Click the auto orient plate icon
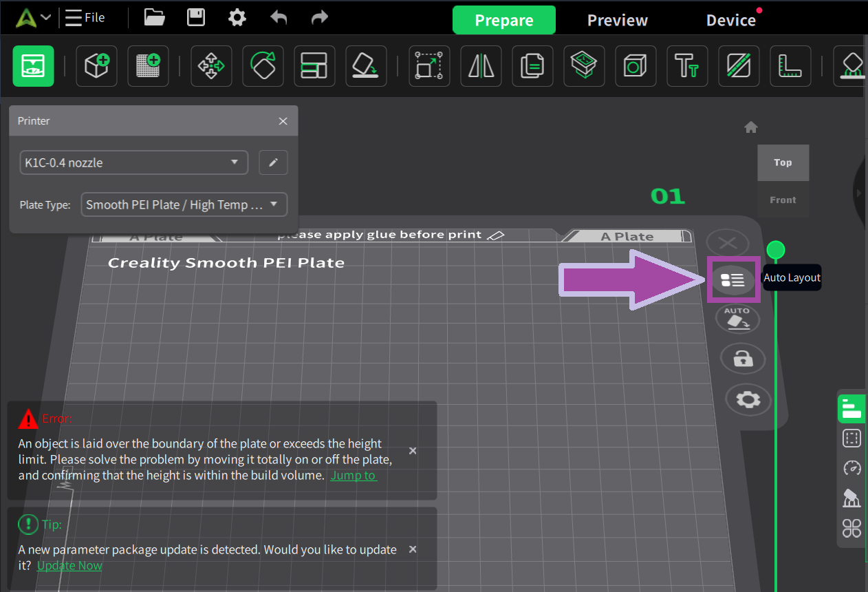Image resolution: width=868 pixels, height=592 pixels. (737, 319)
